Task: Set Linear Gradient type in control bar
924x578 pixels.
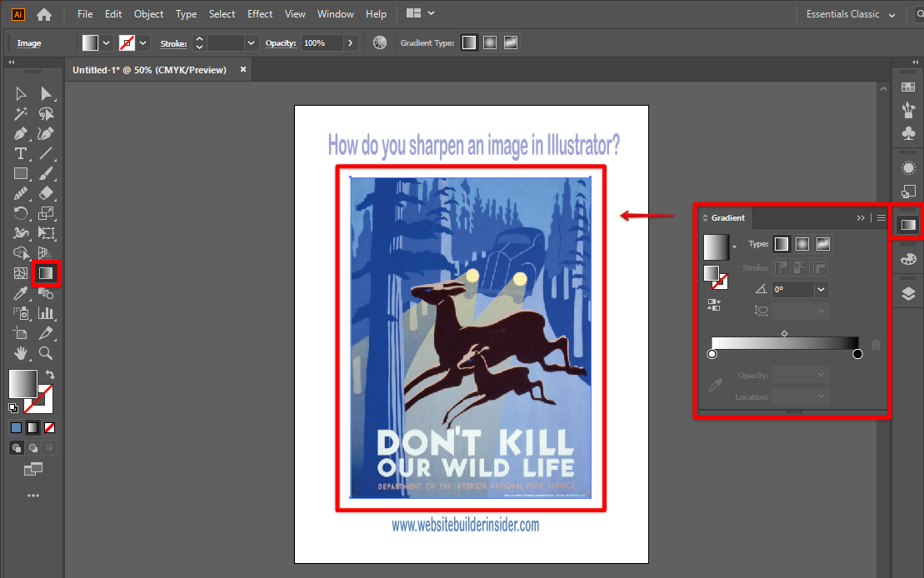Action: point(469,42)
